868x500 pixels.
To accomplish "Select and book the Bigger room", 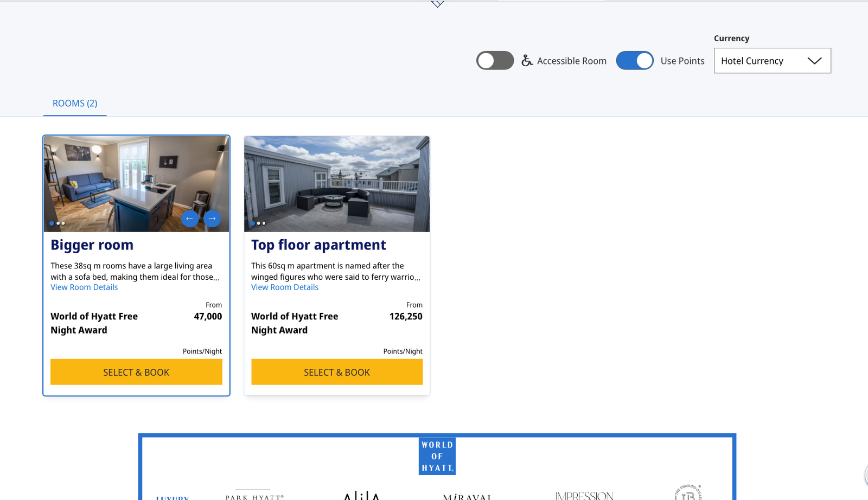I will [x=136, y=372].
